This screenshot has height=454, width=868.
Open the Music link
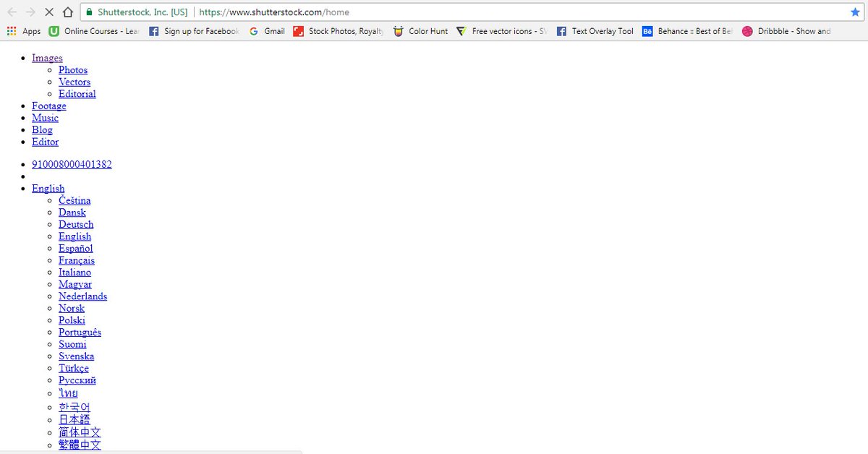[x=46, y=118]
